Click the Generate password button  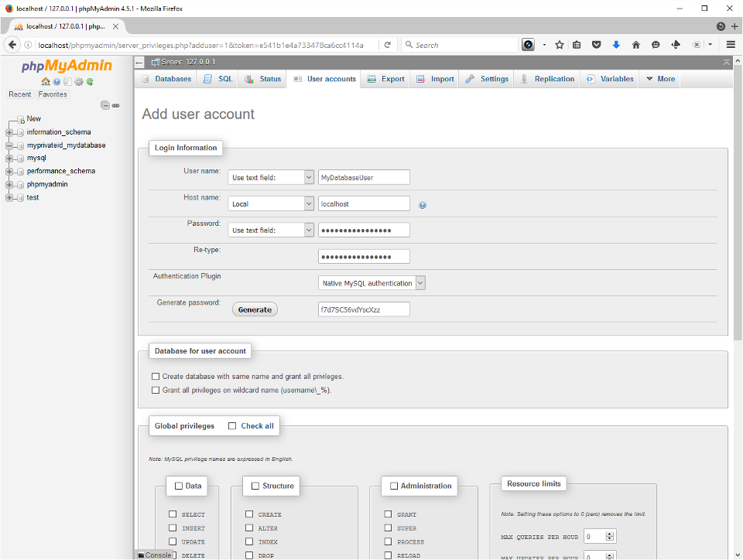(255, 309)
